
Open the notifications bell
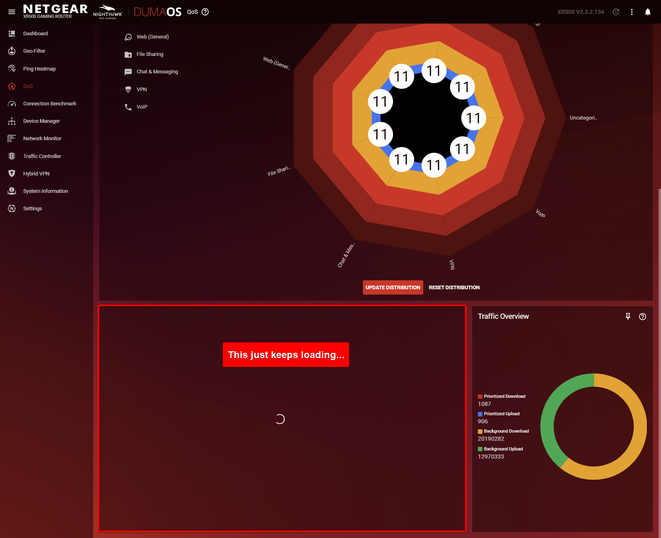pyautogui.click(x=648, y=12)
